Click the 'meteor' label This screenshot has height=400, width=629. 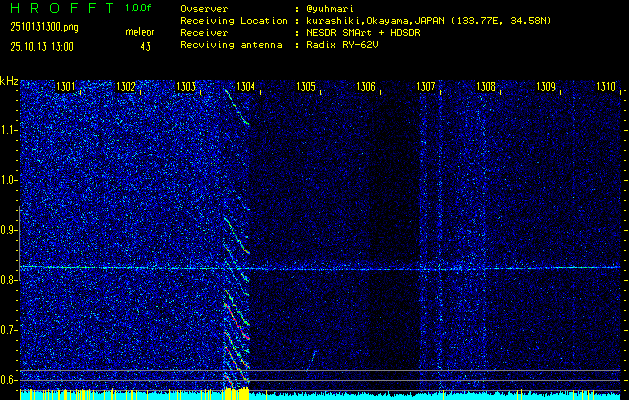(x=140, y=32)
